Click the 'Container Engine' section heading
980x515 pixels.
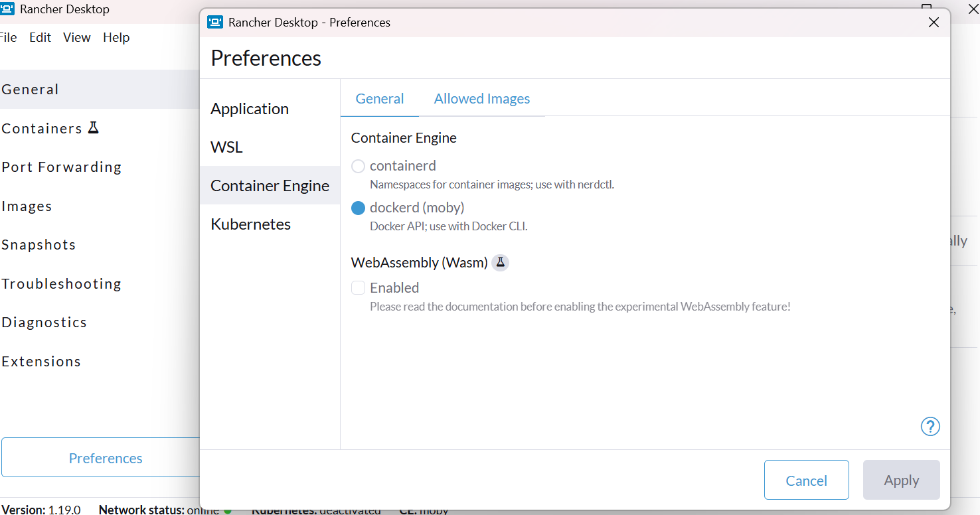coord(404,137)
